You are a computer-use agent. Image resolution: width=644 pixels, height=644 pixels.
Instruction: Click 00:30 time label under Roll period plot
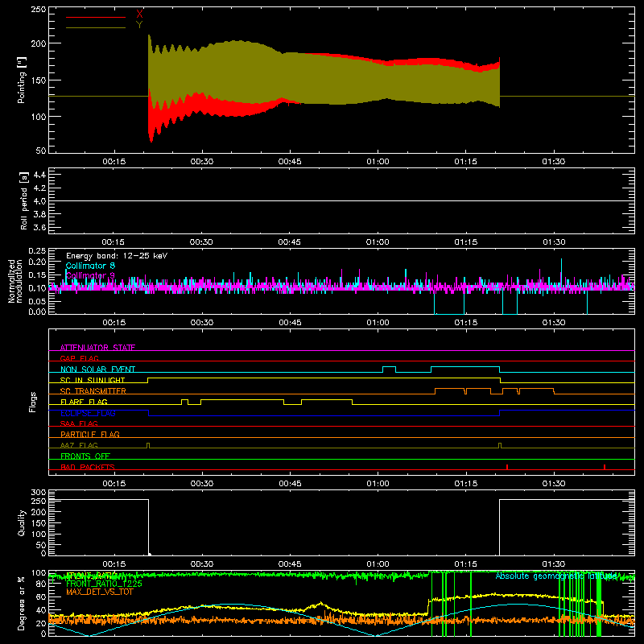click(x=202, y=242)
